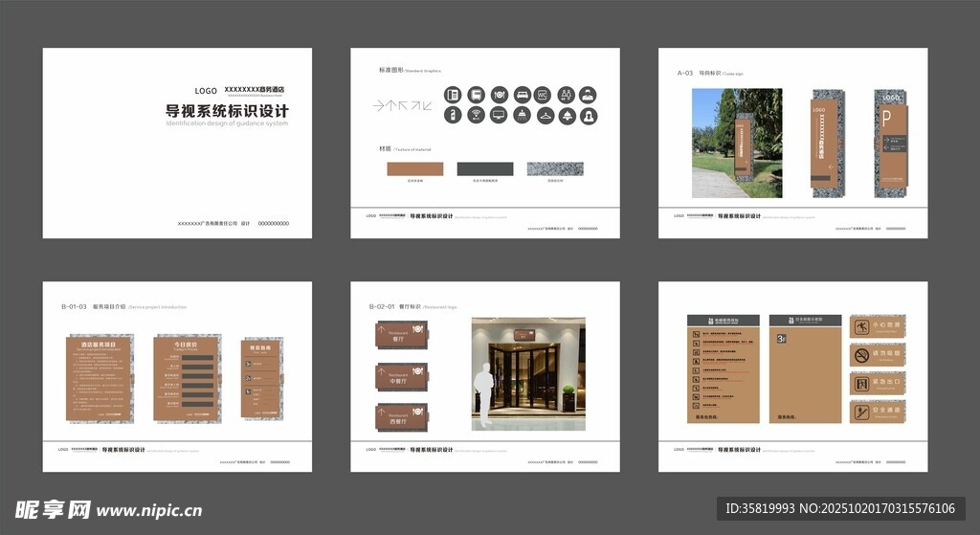The image size is (980, 535).
Task: Click the clothes hanger icon
Action: [545, 116]
